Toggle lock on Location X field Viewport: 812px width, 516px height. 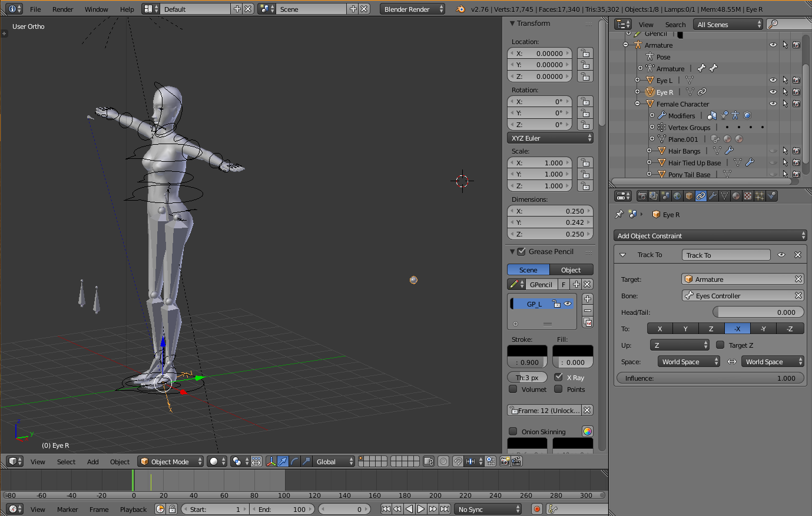pos(585,53)
